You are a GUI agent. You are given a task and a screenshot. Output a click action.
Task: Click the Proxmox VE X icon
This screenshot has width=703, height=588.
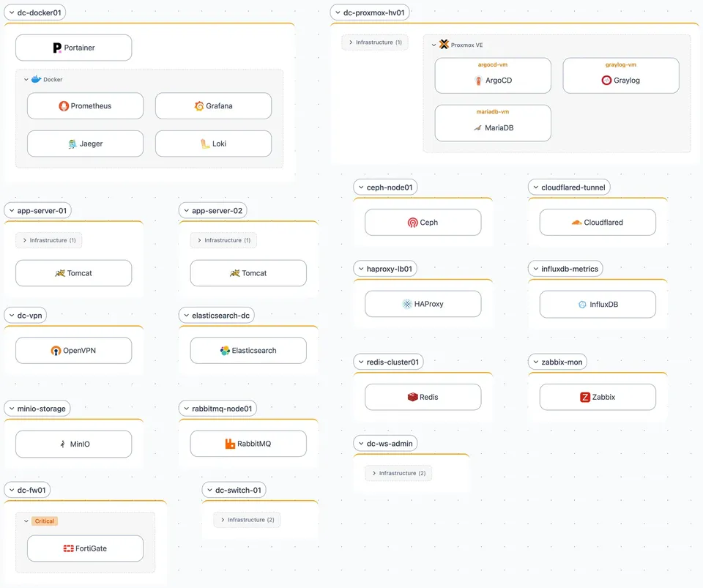pos(444,45)
